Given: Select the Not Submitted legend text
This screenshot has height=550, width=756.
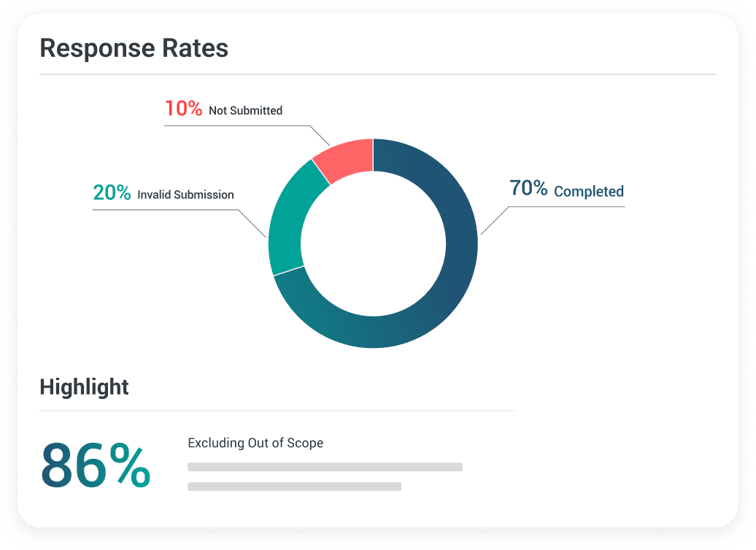Looking at the screenshot, I should click(x=245, y=111).
